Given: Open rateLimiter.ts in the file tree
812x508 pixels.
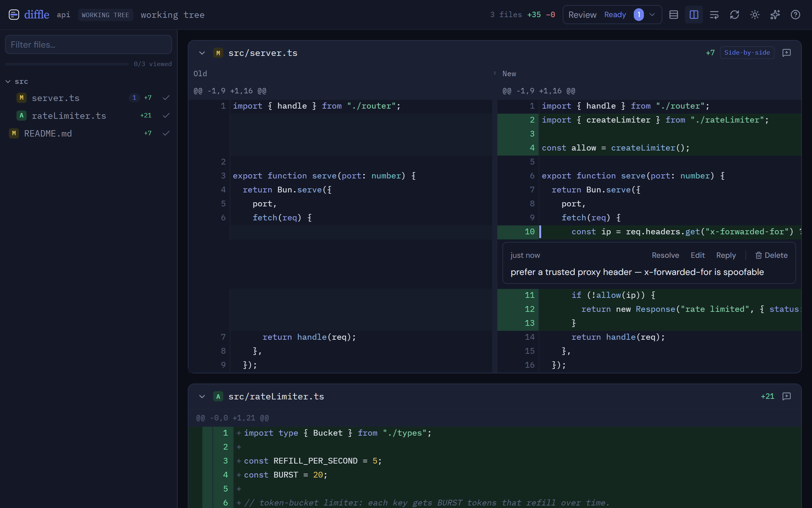Looking at the screenshot, I should pyautogui.click(x=69, y=116).
